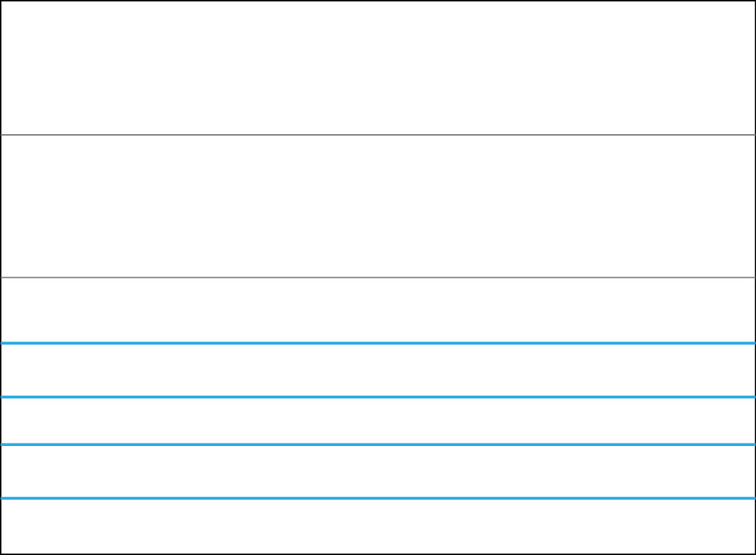This screenshot has width=756, height=555.
Task: Click the first blue horizontal line
Action: click(378, 343)
